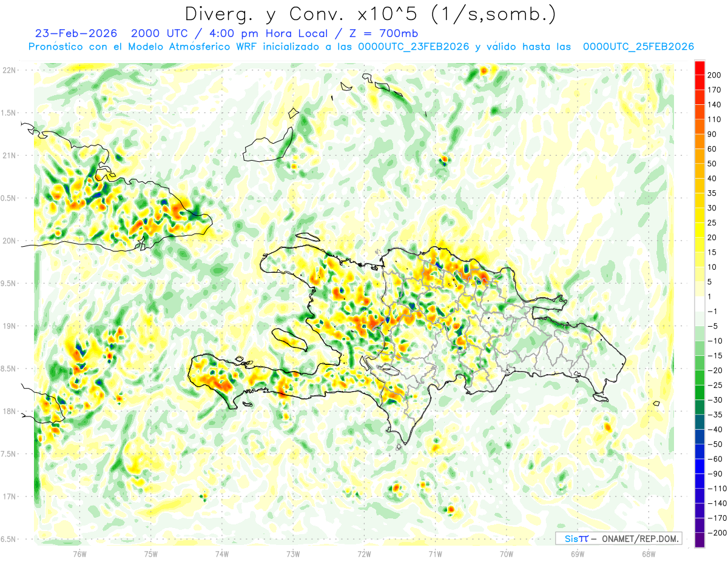Click the '1.5N' latitude label

pyautogui.click(x=8, y=113)
